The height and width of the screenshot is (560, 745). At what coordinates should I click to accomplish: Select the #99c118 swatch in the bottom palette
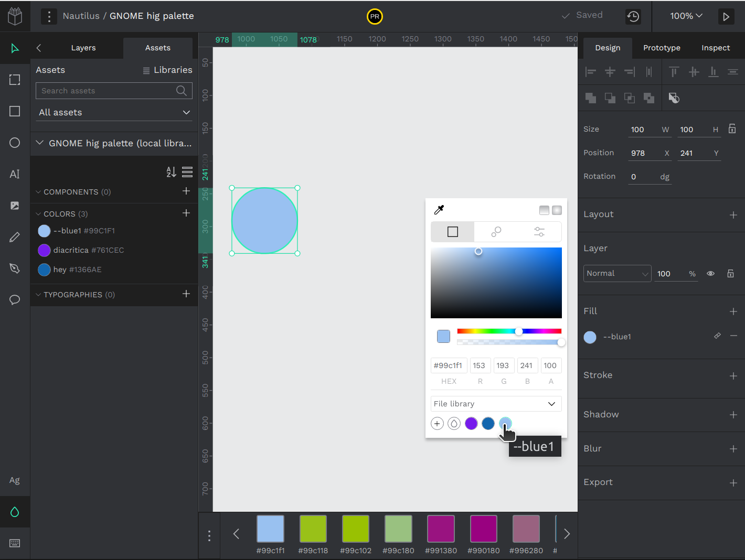point(313,529)
